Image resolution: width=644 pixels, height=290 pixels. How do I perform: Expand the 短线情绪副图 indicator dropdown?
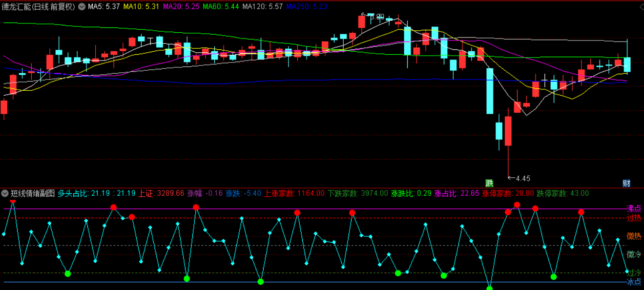pyautogui.click(x=5, y=193)
